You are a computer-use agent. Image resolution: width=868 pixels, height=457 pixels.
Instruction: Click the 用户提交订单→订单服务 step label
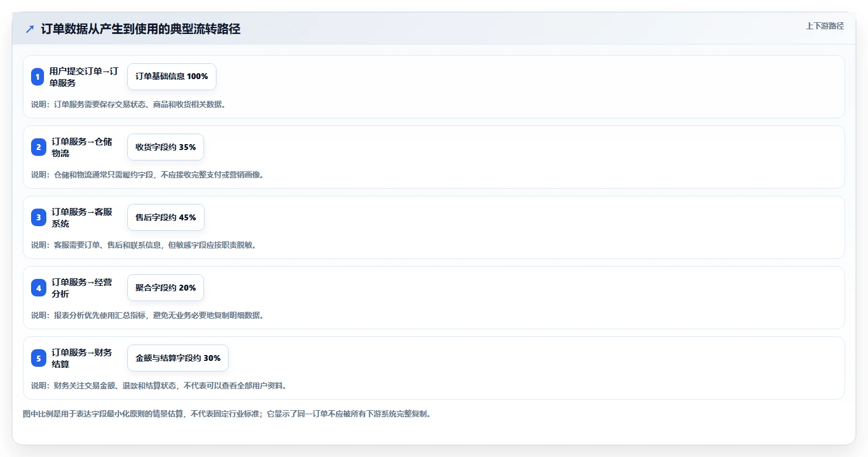[x=84, y=77]
